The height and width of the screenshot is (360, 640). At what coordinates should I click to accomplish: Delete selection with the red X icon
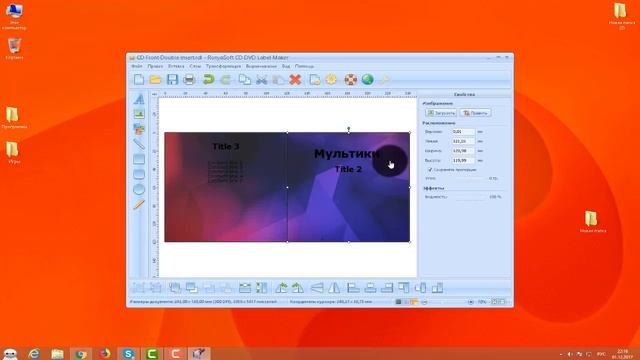(295, 80)
